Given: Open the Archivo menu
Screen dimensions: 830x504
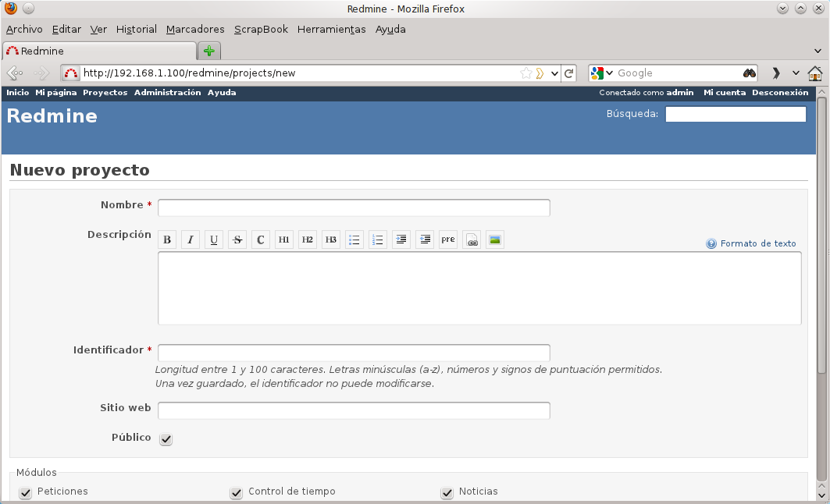Looking at the screenshot, I should click(x=24, y=29).
